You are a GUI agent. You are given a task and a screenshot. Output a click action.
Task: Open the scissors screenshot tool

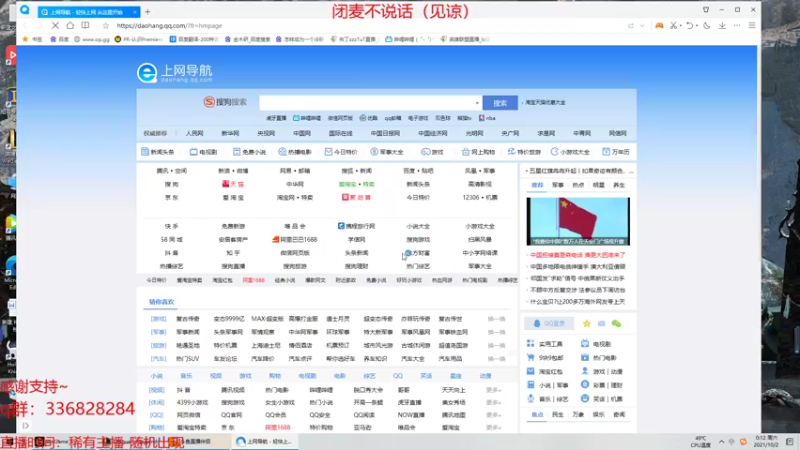point(673,26)
